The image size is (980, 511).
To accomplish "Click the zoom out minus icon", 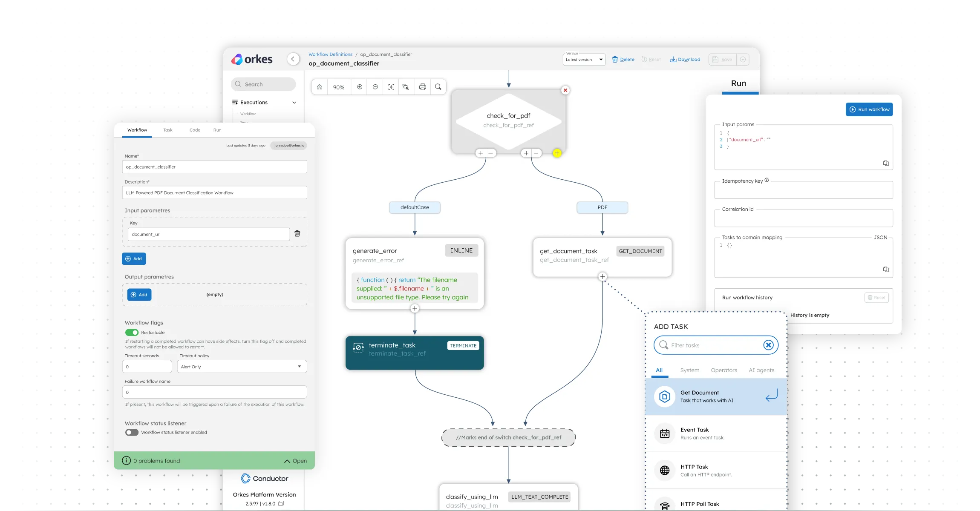I will (x=375, y=87).
